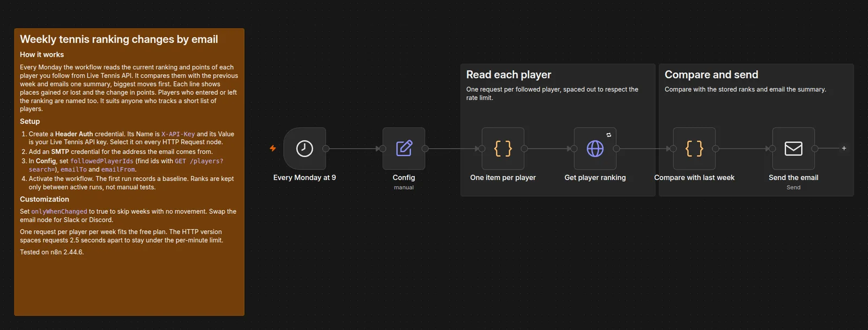Click the Every Monday at 9 label

coord(304,178)
